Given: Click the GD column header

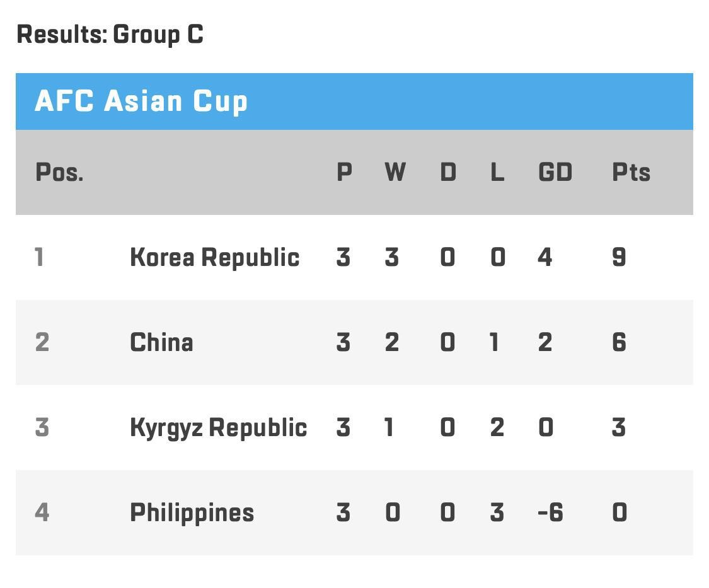Looking at the screenshot, I should 555,172.
